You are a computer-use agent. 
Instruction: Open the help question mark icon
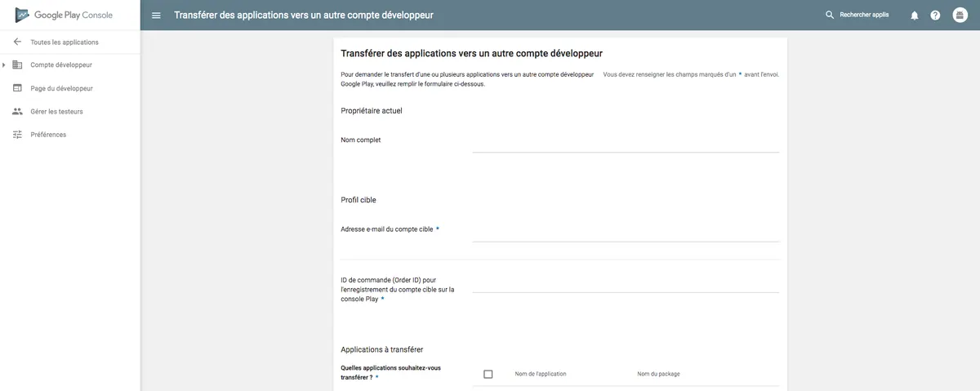tap(936, 16)
